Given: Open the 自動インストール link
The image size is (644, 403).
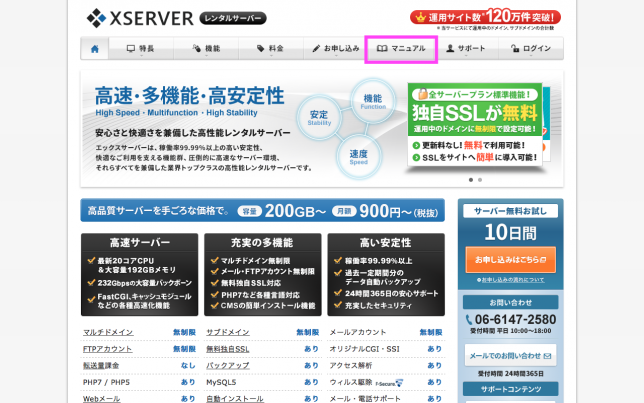Looking at the screenshot, I should pos(235,398).
